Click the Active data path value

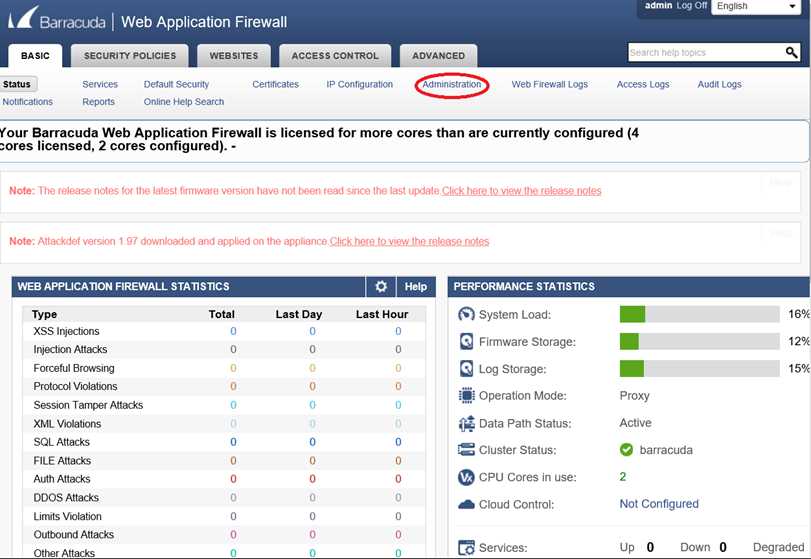(x=635, y=422)
